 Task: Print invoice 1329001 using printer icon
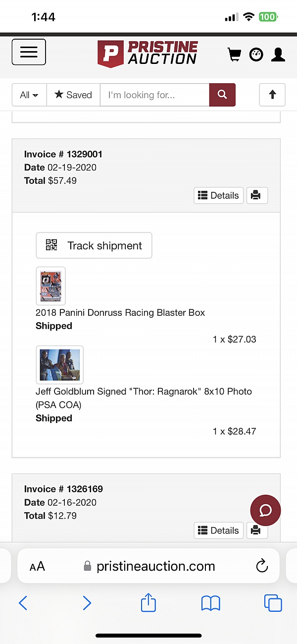[x=257, y=195]
